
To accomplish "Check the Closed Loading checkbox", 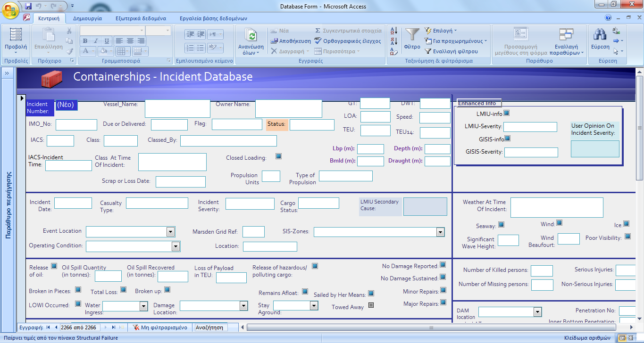I will (278, 156).
